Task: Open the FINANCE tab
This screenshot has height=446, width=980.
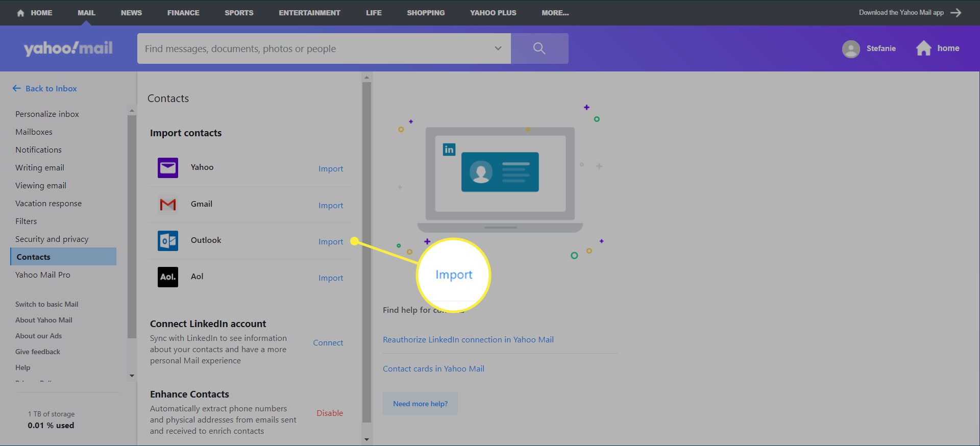Action: (183, 13)
